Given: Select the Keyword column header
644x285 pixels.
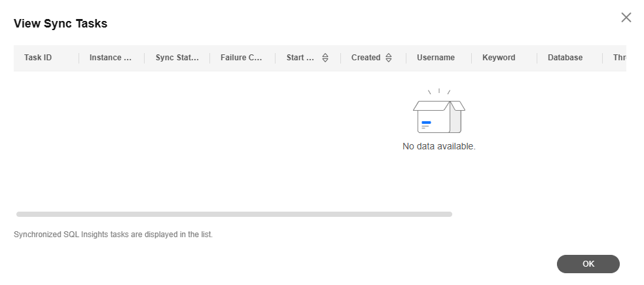Looking at the screenshot, I should point(499,58).
